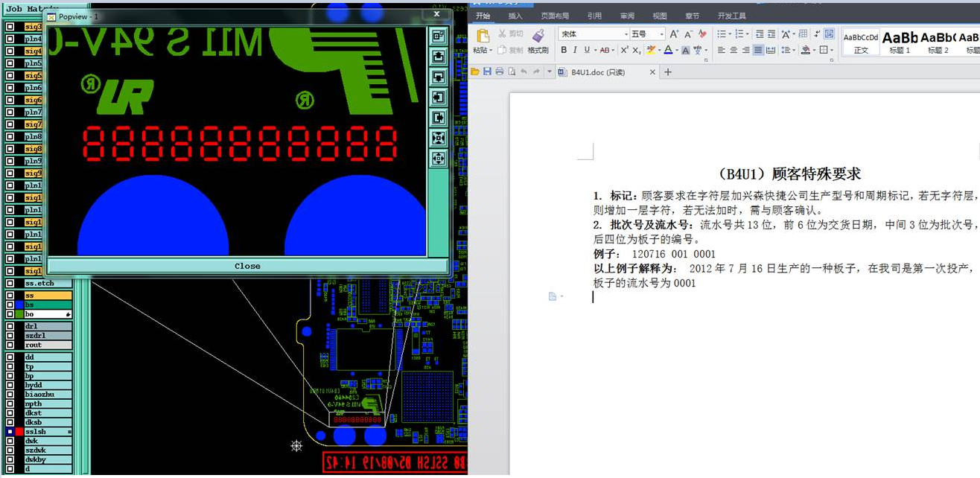Image resolution: width=980 pixels, height=478 pixels.
Task: Decrease font size with A- icon
Action: tap(688, 34)
